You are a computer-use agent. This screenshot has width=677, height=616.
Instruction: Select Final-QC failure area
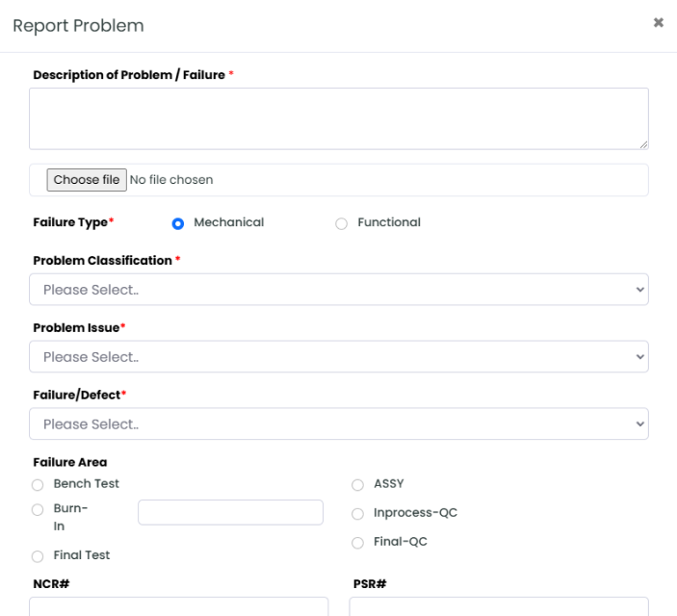(357, 543)
